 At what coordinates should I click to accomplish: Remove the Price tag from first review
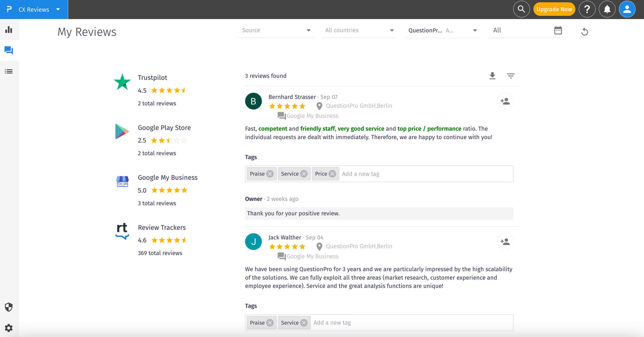click(x=332, y=174)
